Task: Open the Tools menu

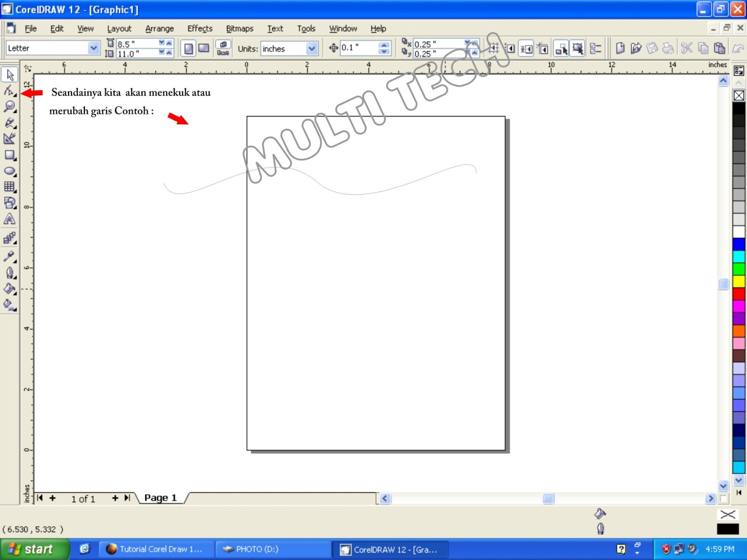Action: point(306,28)
